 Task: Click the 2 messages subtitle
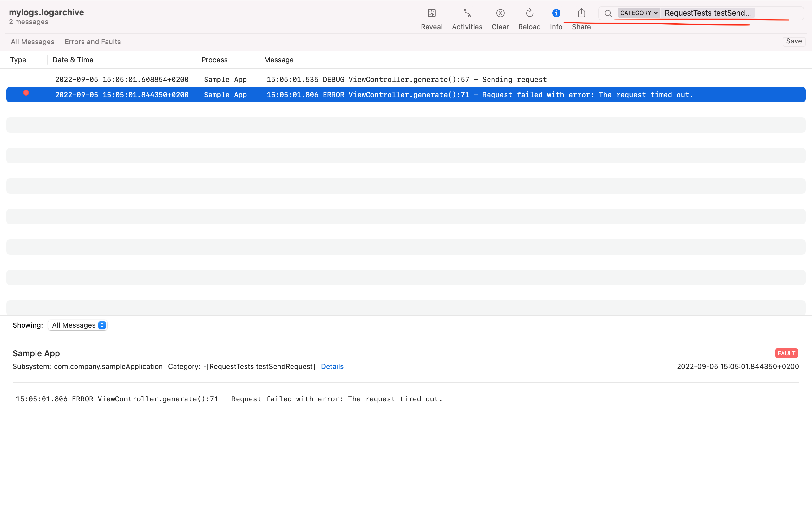pyautogui.click(x=29, y=22)
